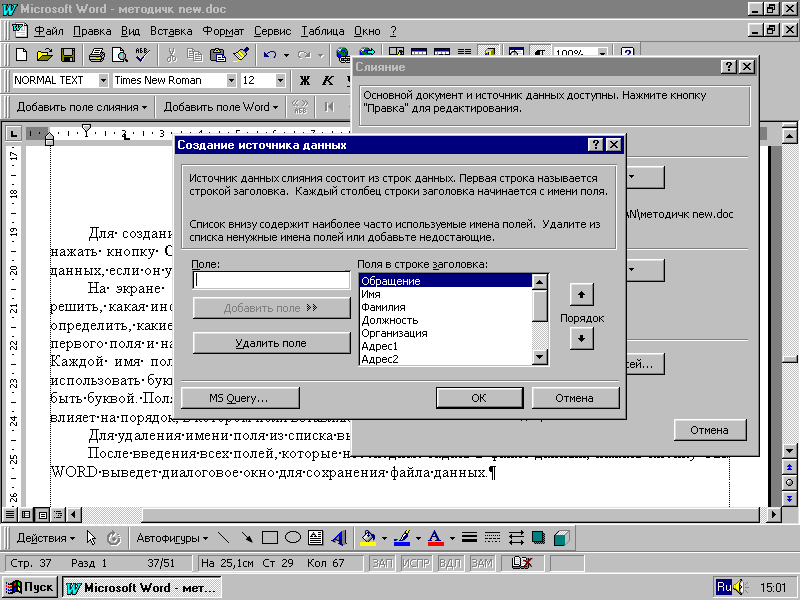800x600 pixels.
Task: Select the Line drawing tool
Action: coord(223,538)
